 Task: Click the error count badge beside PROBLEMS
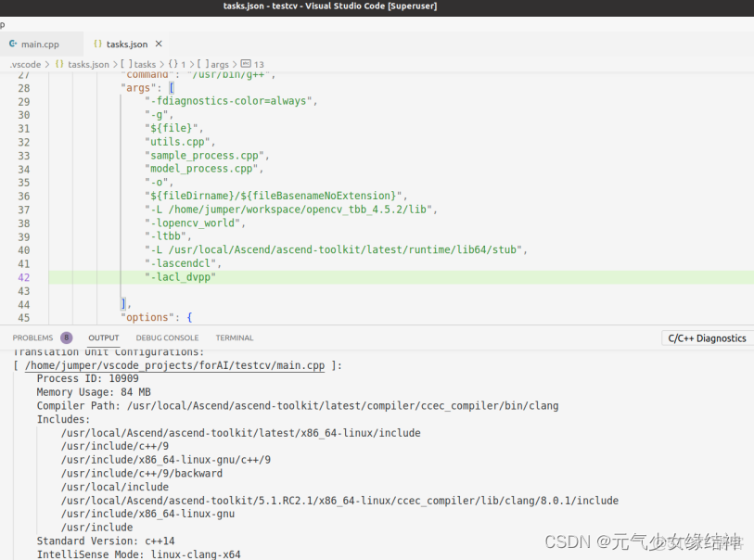click(x=65, y=337)
